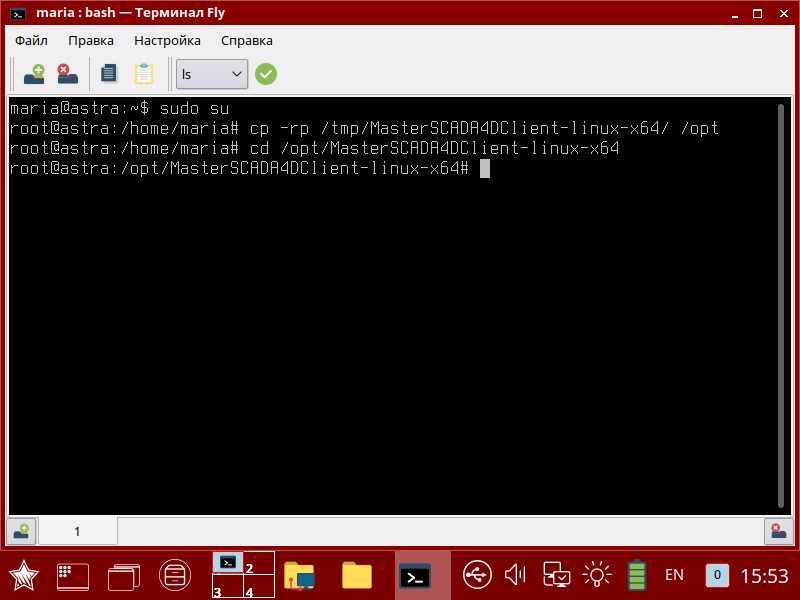
Task: Open the Файл menu
Action: 30,40
